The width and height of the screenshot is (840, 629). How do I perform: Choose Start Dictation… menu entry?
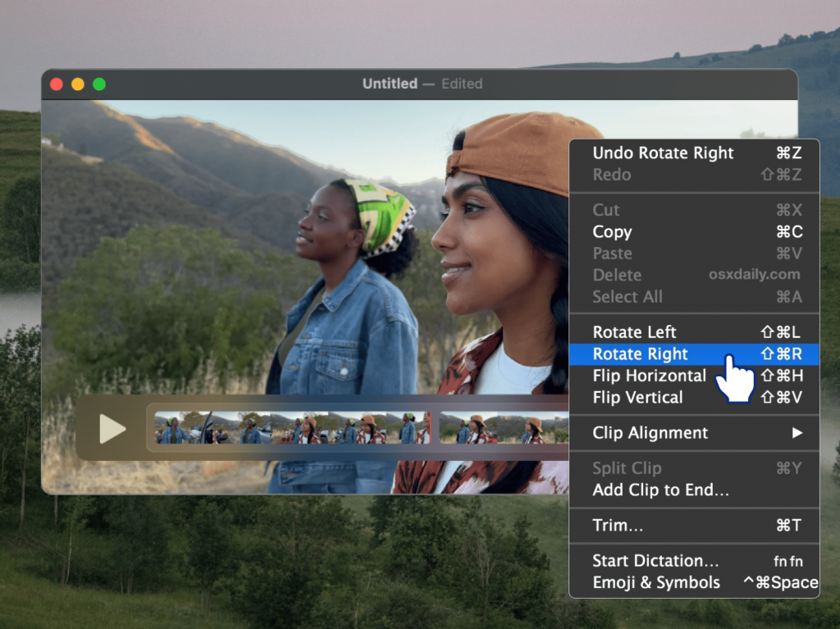coord(694,561)
